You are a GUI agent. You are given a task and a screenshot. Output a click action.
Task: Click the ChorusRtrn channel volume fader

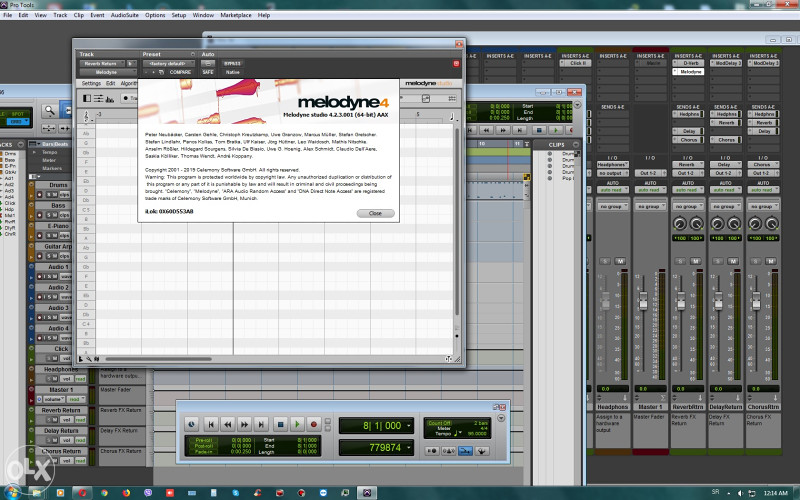coord(756,301)
